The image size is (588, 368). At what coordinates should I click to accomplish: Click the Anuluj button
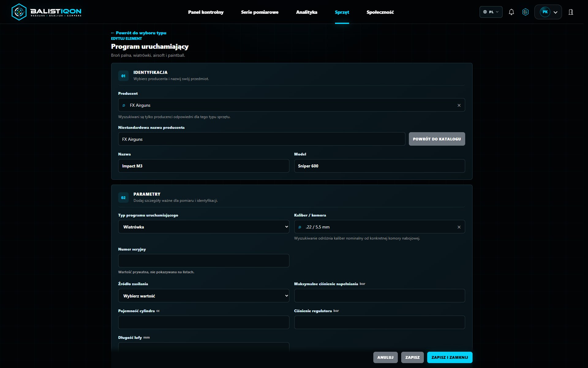(385, 357)
